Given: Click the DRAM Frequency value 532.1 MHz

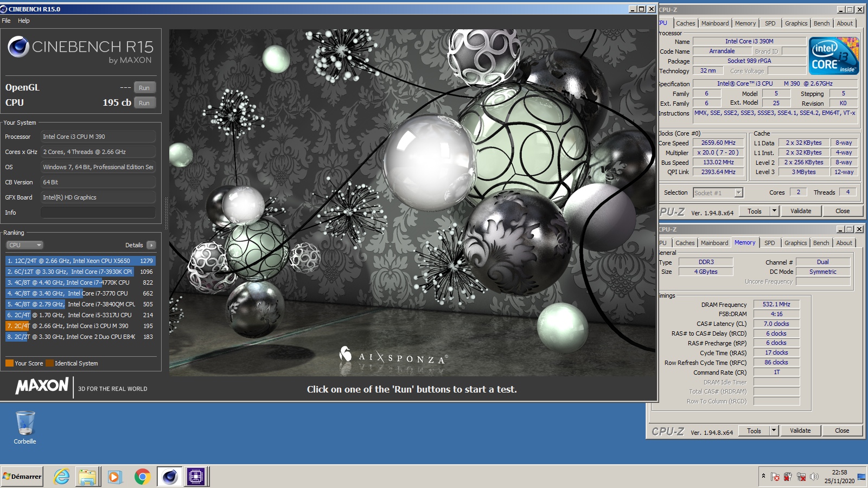Looking at the screenshot, I should point(776,305).
